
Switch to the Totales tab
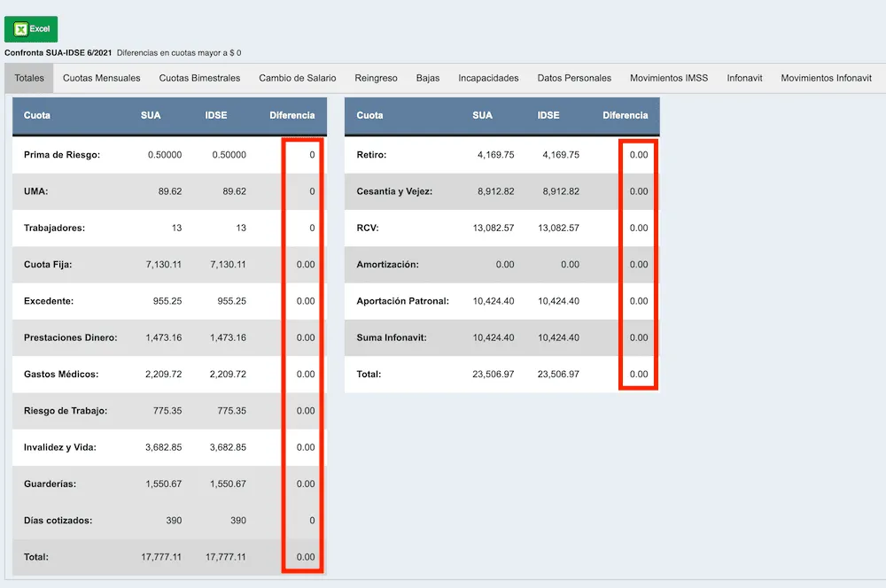[x=29, y=78]
